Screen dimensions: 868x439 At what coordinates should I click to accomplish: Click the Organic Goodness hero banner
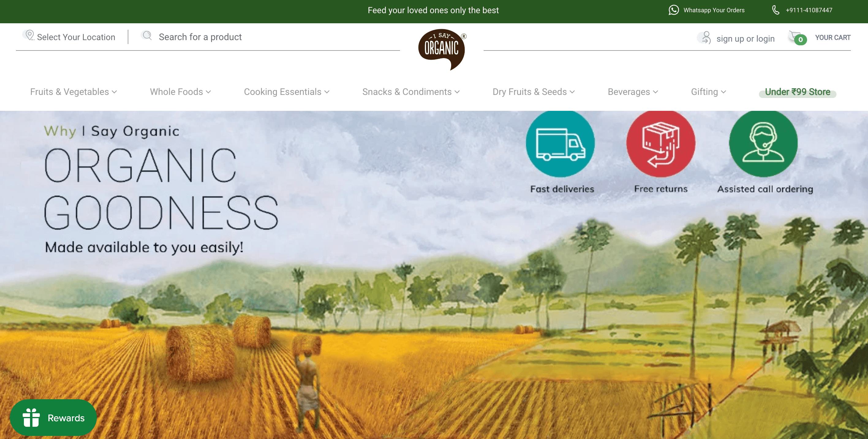click(434, 275)
